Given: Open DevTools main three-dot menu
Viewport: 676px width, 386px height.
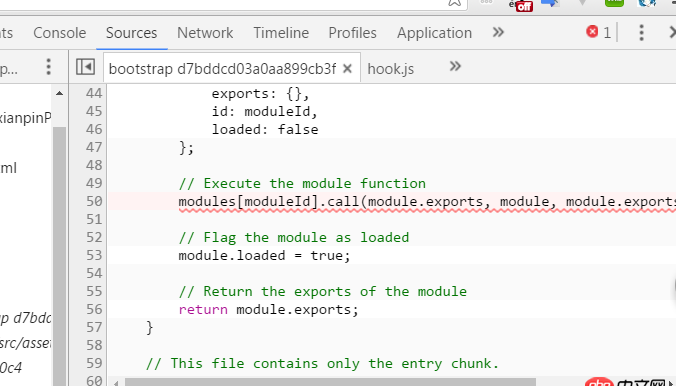Looking at the screenshot, I should click(x=641, y=33).
